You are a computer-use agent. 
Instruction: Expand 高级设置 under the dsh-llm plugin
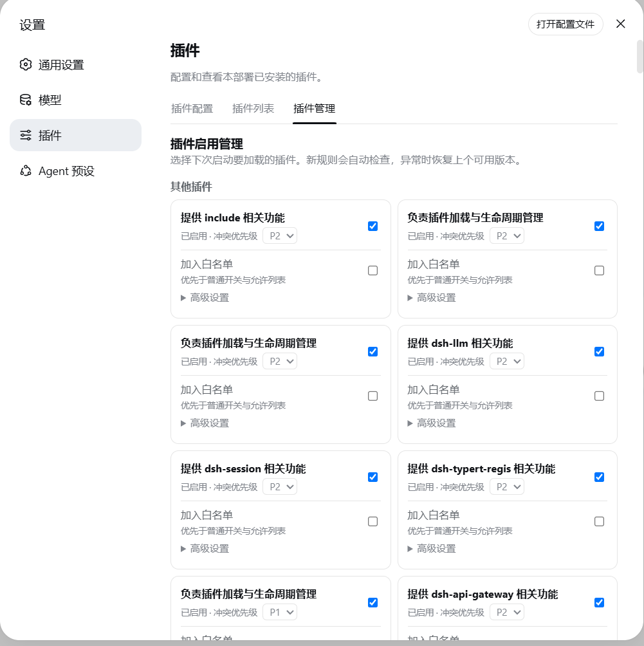coord(432,423)
